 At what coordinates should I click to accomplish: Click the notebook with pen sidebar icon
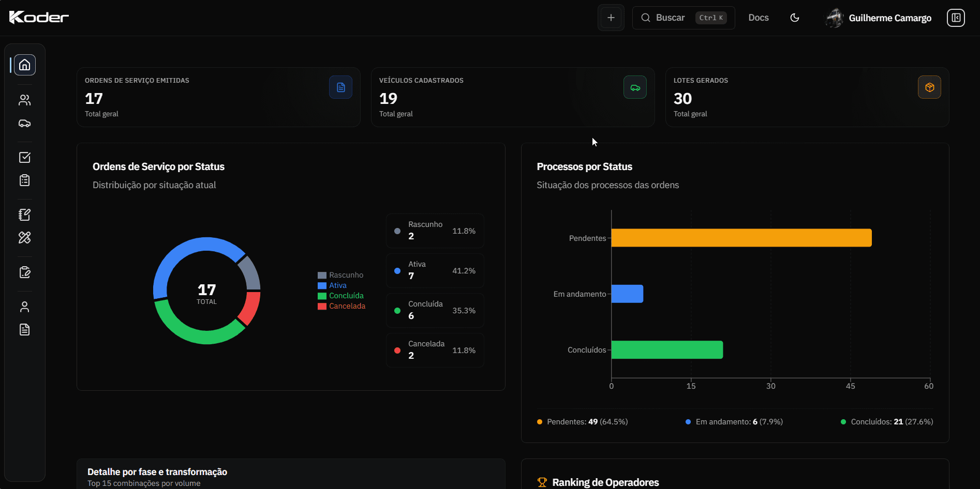pos(25,215)
